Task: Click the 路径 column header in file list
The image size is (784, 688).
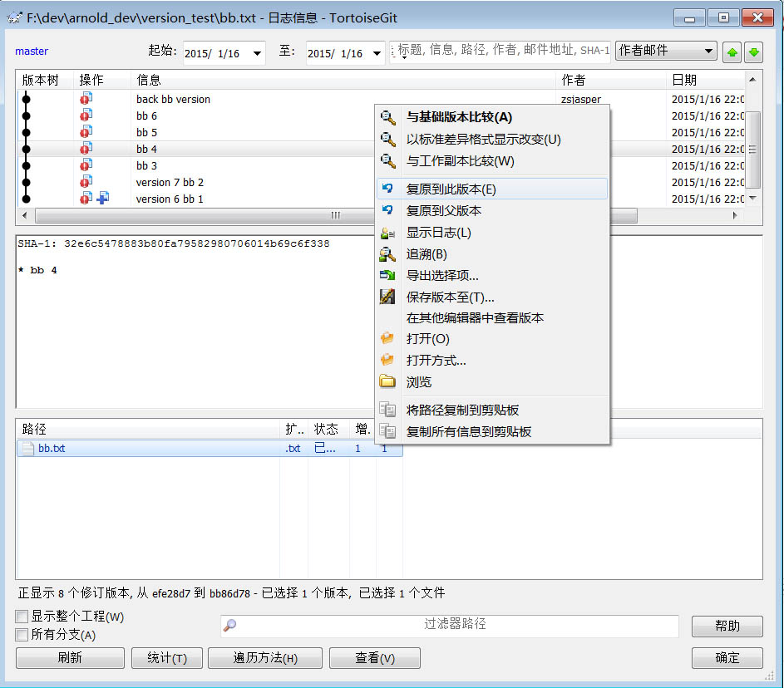Action: click(x=149, y=430)
